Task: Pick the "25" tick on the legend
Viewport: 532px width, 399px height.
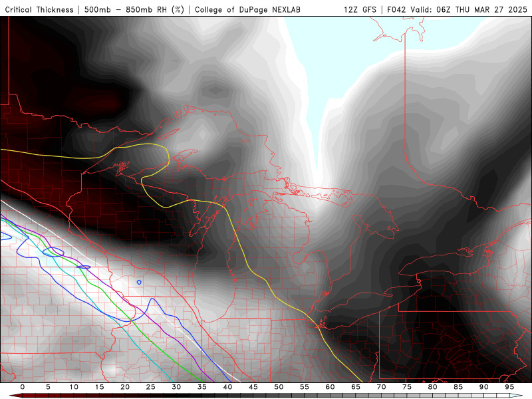Action: (151, 387)
